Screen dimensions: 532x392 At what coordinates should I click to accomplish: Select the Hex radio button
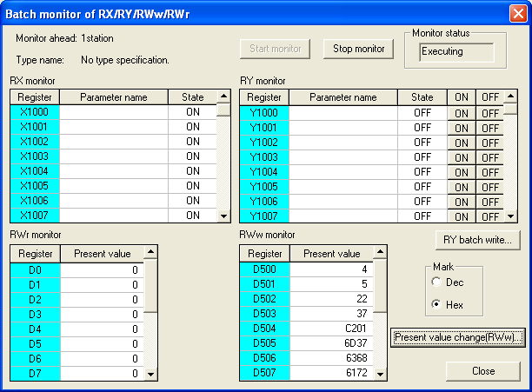tap(436, 305)
